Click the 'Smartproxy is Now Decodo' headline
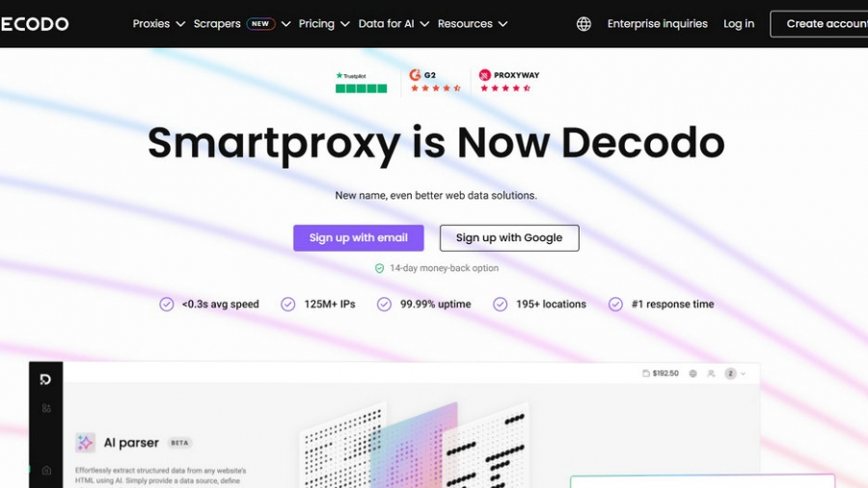Image resolution: width=868 pixels, height=488 pixels. pyautogui.click(x=436, y=143)
